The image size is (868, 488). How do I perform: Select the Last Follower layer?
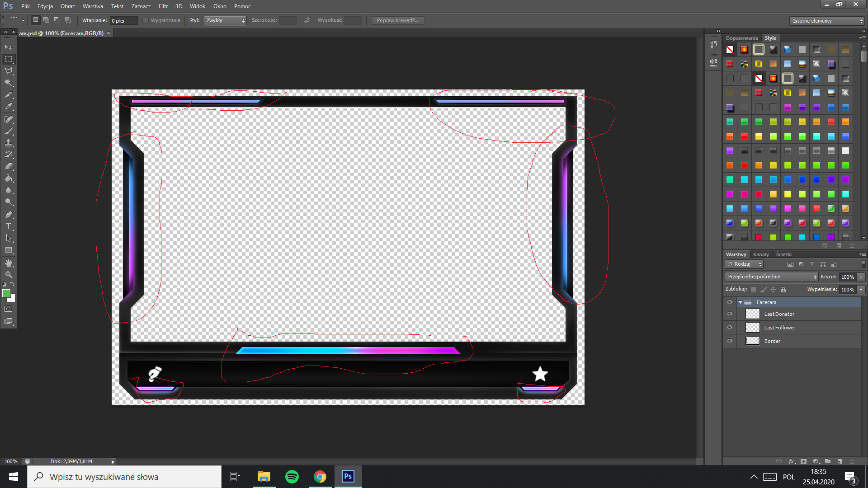coord(779,328)
